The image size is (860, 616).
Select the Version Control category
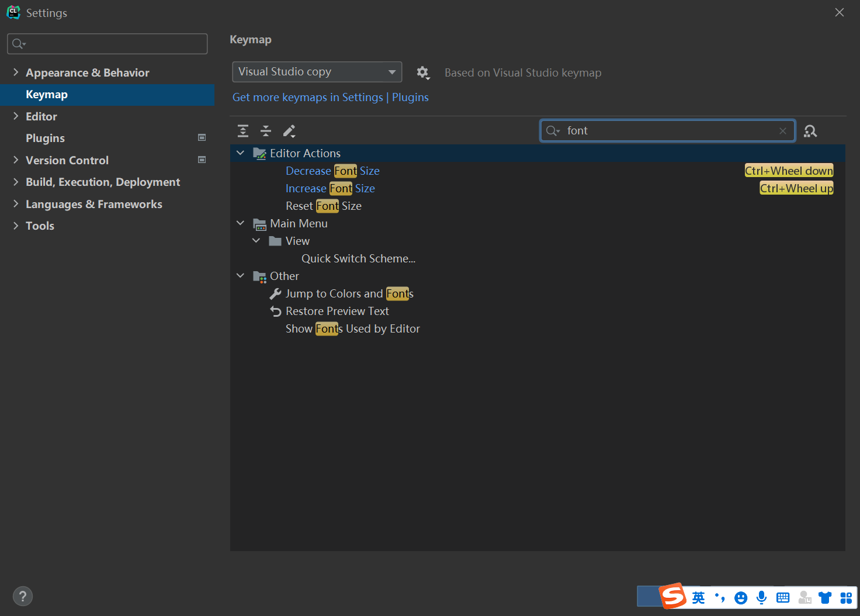(67, 160)
